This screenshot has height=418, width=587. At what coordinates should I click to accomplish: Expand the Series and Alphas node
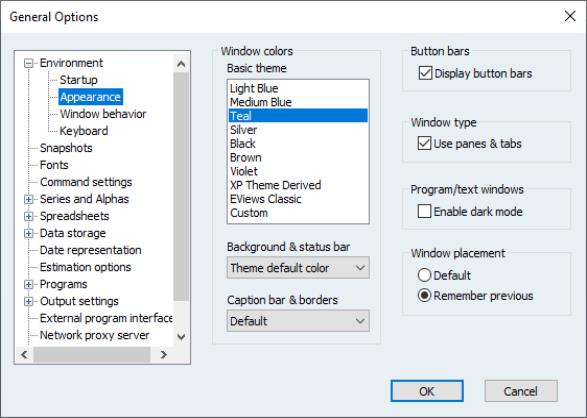tap(28, 199)
